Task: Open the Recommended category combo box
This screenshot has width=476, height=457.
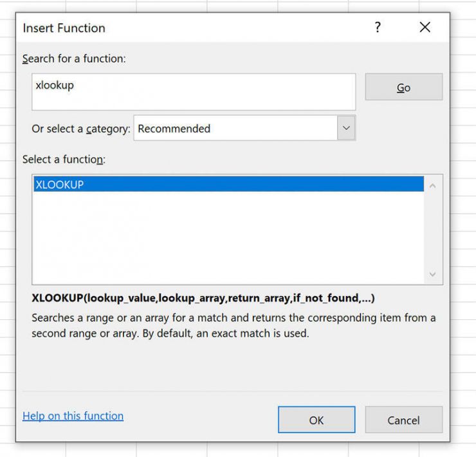Action: coord(235,129)
